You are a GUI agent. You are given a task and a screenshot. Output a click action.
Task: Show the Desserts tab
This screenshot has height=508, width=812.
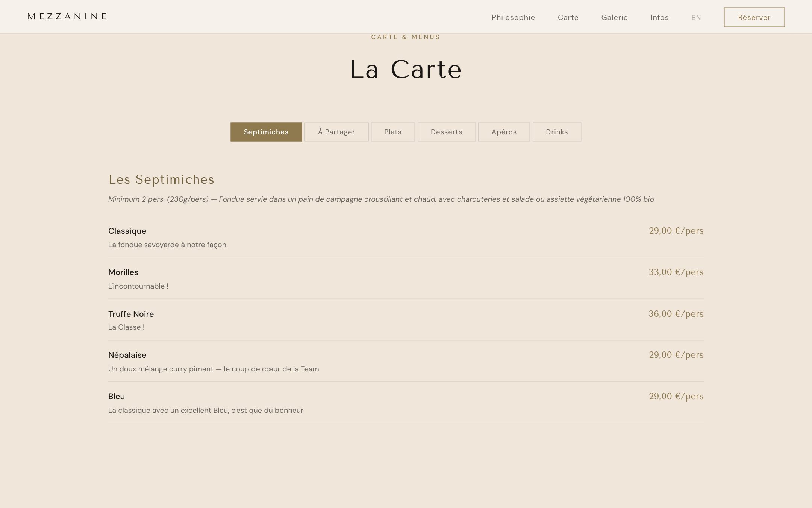tap(447, 132)
